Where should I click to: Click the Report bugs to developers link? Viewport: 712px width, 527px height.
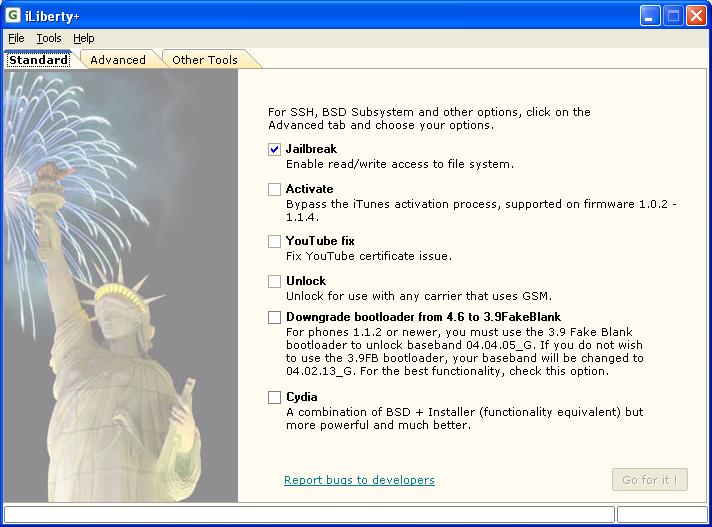coord(359,480)
